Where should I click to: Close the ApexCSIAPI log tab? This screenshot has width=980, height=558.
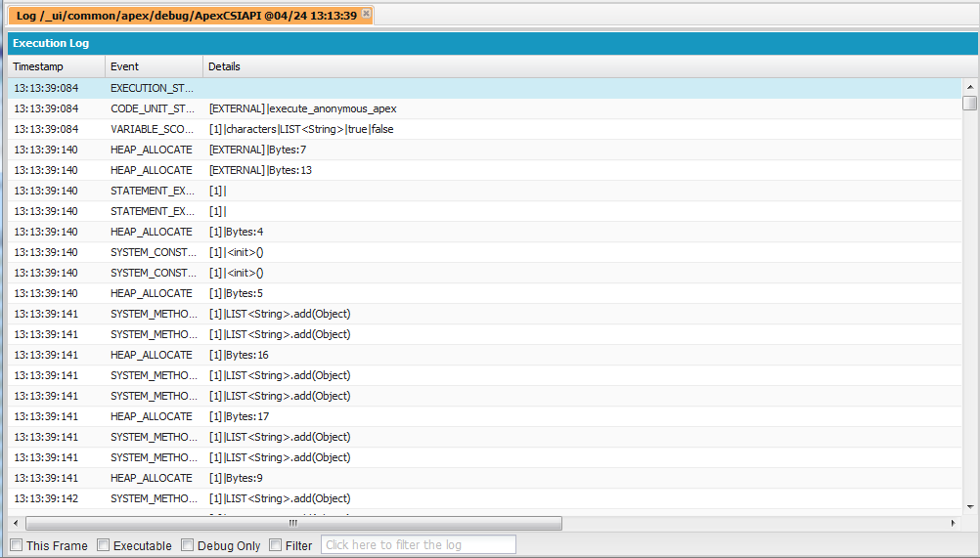click(366, 13)
